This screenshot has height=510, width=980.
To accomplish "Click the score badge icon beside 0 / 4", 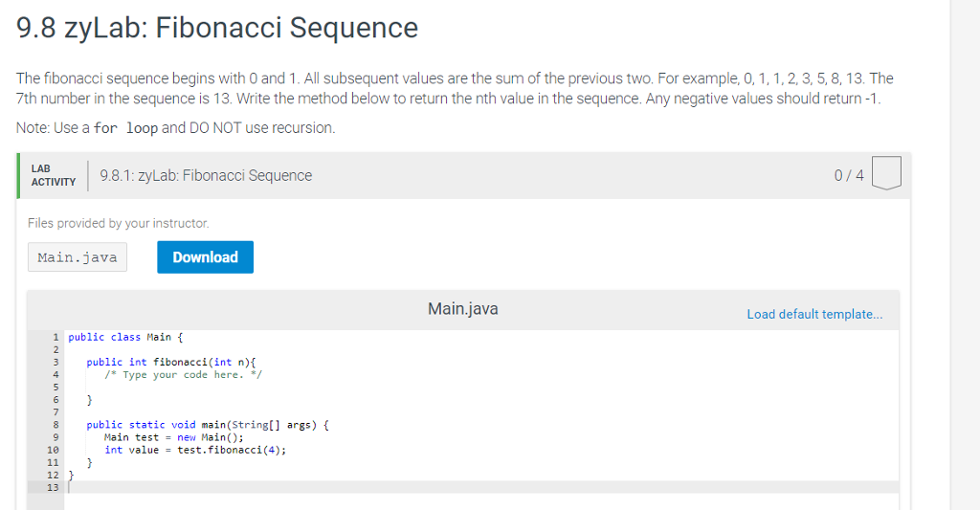I will [x=887, y=176].
